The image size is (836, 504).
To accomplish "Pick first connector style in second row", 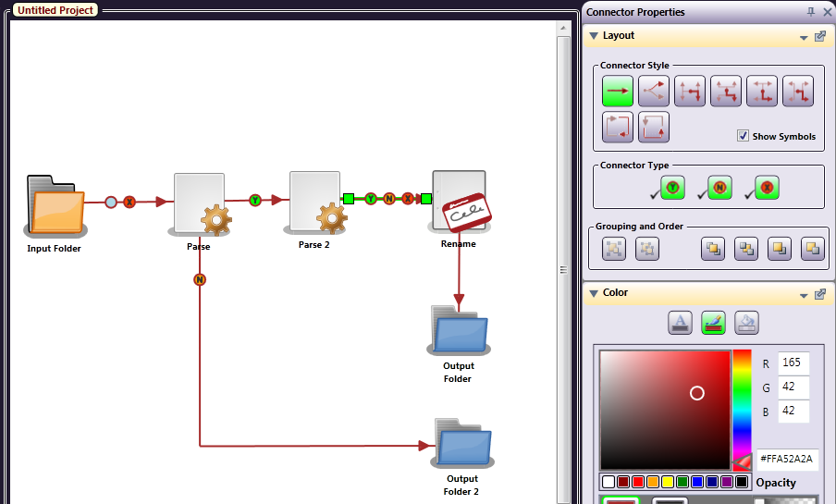I will [618, 127].
